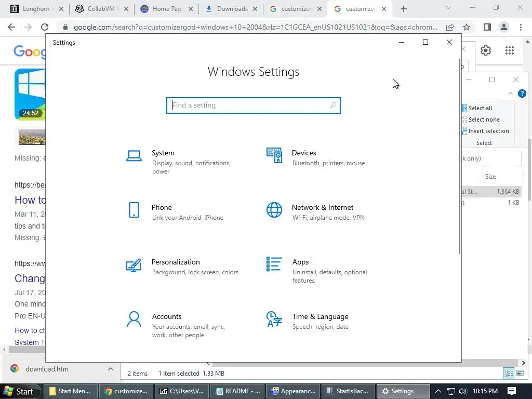The image size is (532, 399).
Task: Open the Action Center notification icon
Action: (512, 391)
